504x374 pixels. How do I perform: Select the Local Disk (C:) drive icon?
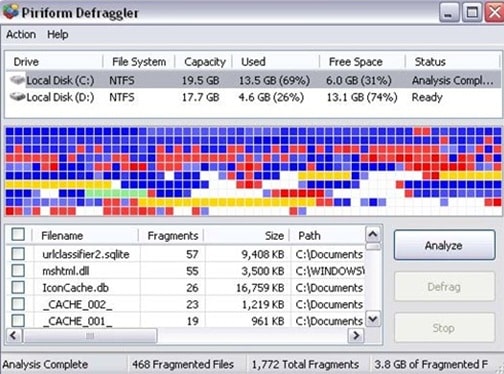point(17,80)
